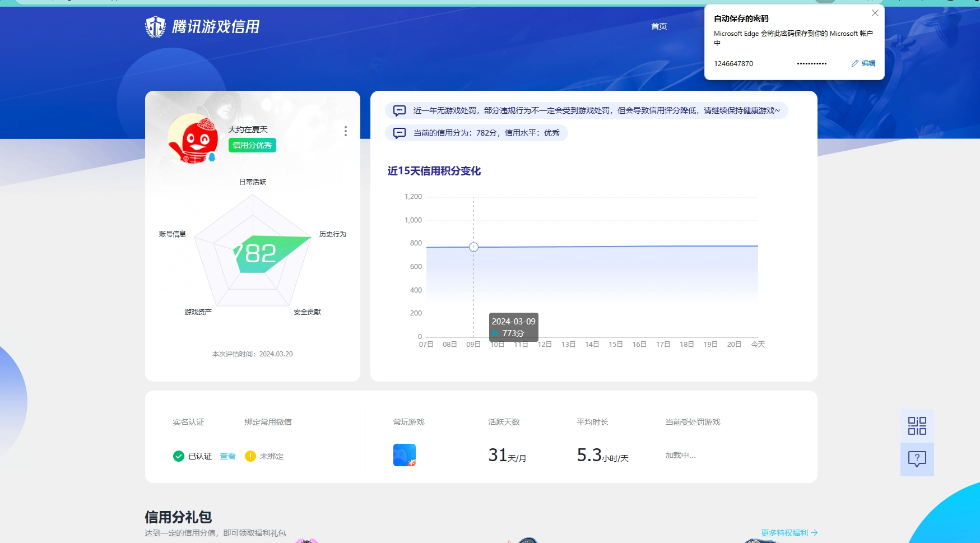This screenshot has height=543, width=980.
Task: Click the 20日 label on chart axis
Action: [734, 345]
